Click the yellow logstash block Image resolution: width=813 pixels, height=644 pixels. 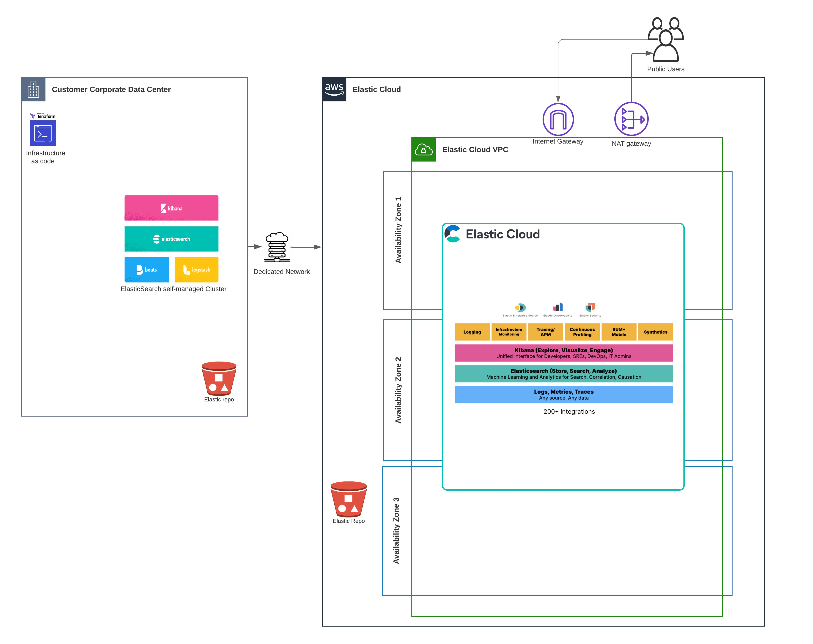tap(196, 270)
